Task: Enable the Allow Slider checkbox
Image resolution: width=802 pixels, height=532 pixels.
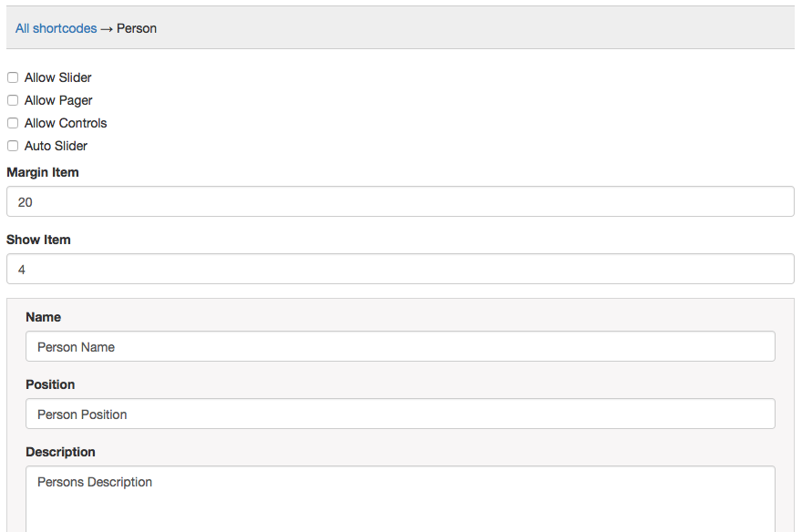Action: tap(13, 77)
